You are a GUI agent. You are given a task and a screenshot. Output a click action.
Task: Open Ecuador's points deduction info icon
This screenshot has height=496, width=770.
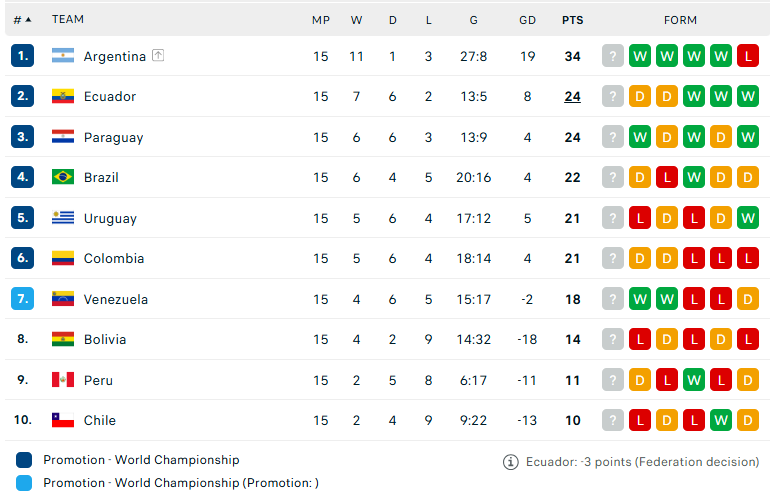pos(511,462)
